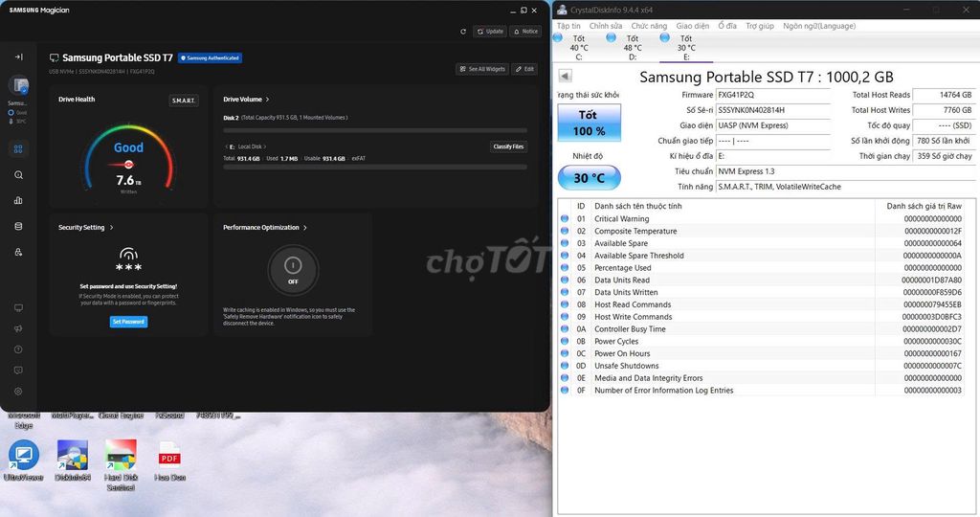Select the Samsung T7 drive thumbnail in sidebar
Viewport: 980px width, 517px height.
click(x=18, y=85)
